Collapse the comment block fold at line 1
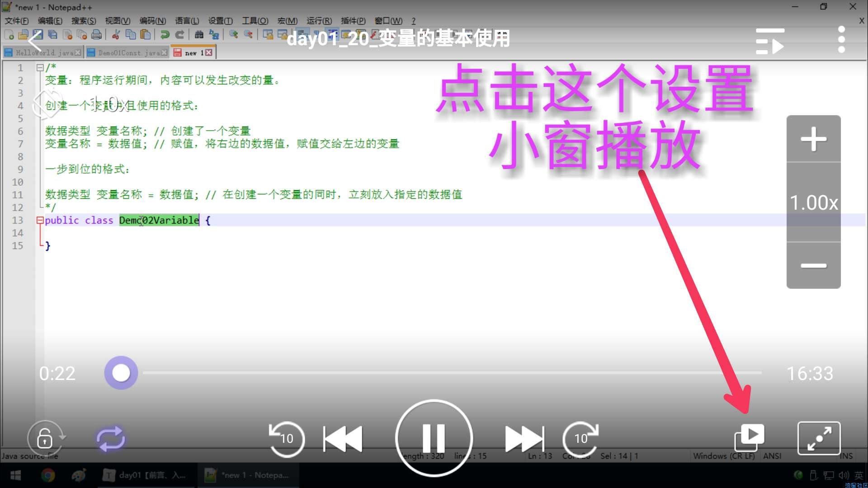Screen dimensions: 868x488 pyautogui.click(x=40, y=68)
